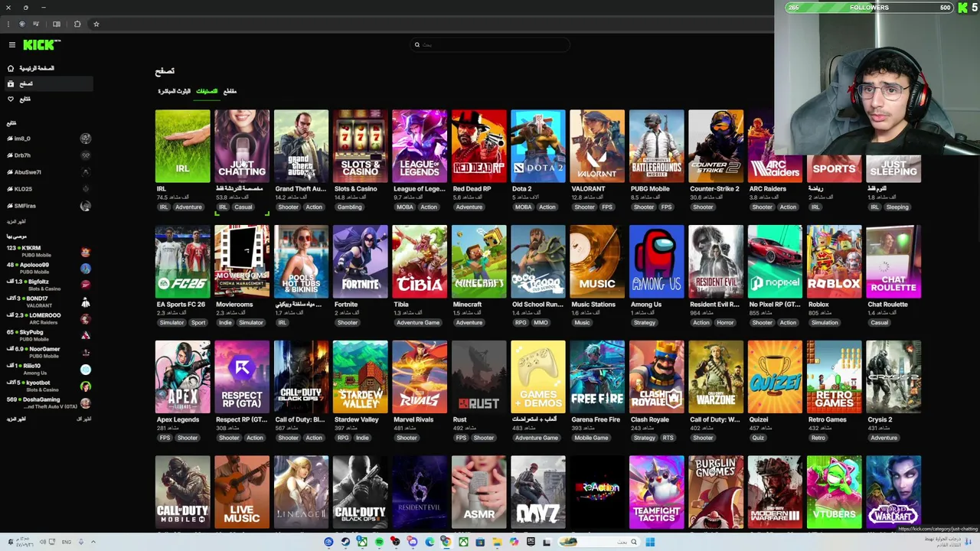Open Discord from the taskbar

pyautogui.click(x=413, y=542)
